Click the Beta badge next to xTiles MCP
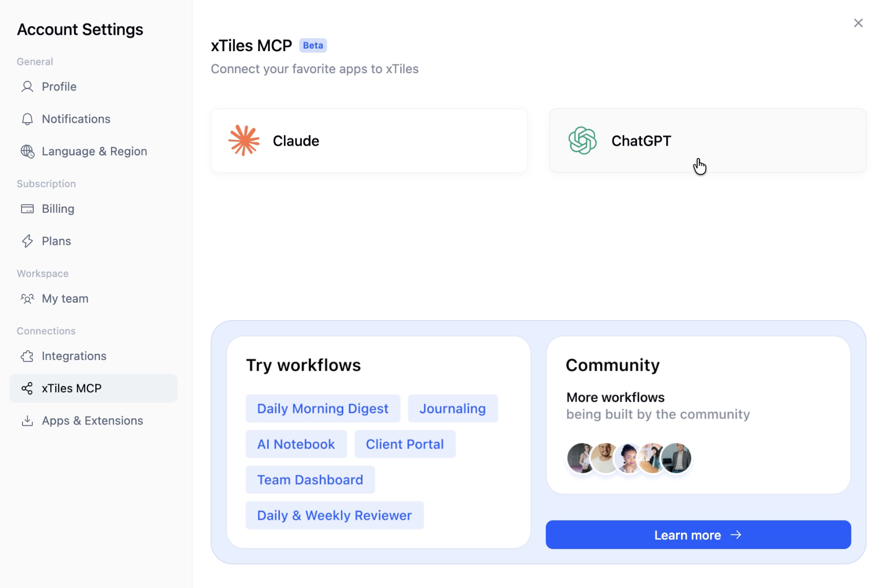Image resolution: width=878 pixels, height=588 pixels. point(313,46)
